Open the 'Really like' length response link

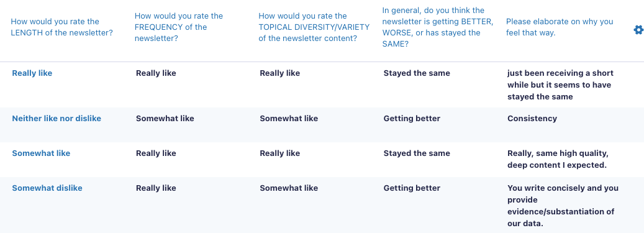32,73
